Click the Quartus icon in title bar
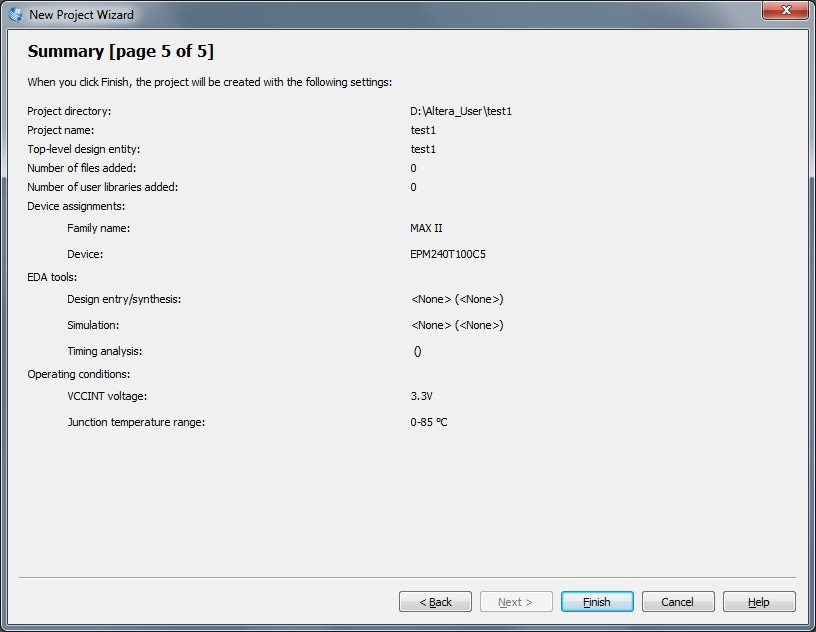816x632 pixels. (x=16, y=14)
